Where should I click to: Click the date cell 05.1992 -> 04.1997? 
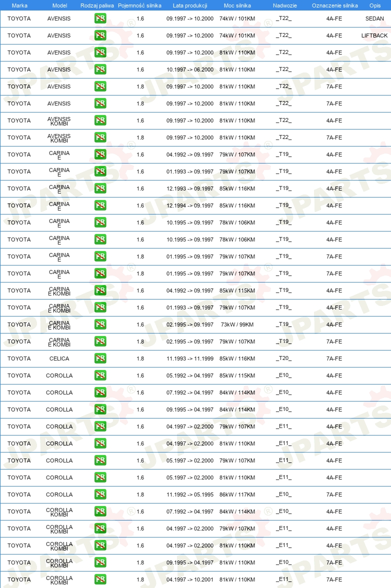[190, 375]
